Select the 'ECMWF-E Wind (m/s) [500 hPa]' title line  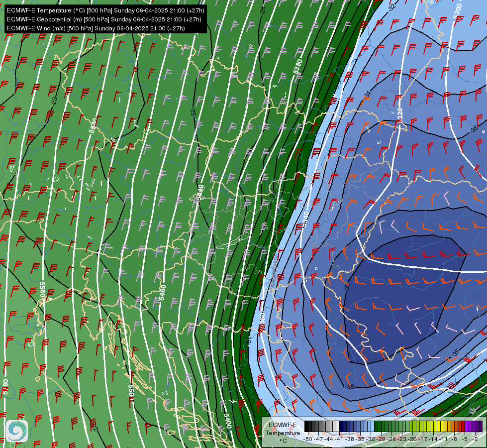[x=96, y=28]
